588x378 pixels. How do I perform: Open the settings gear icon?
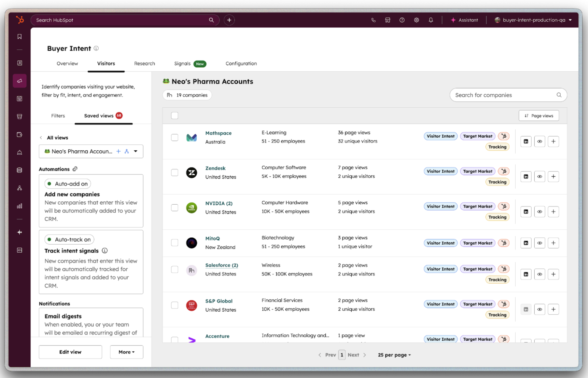coord(416,20)
